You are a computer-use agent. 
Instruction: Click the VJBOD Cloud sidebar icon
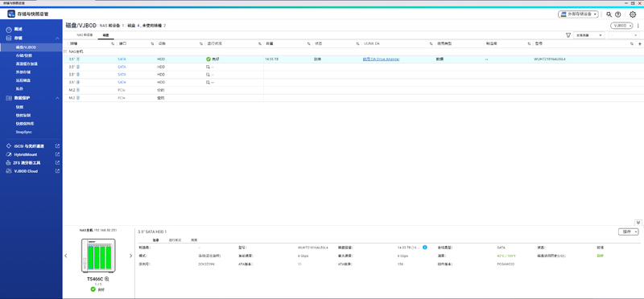(9, 171)
